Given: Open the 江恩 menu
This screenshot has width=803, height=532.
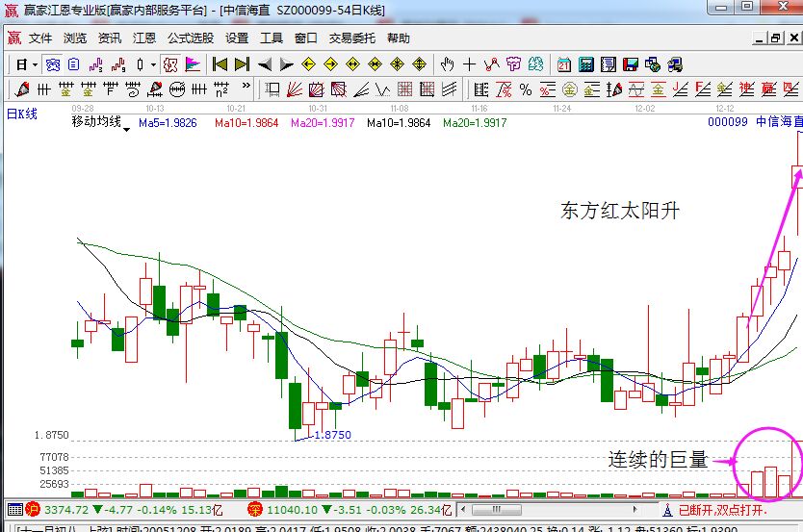Looking at the screenshot, I should click(x=144, y=38).
